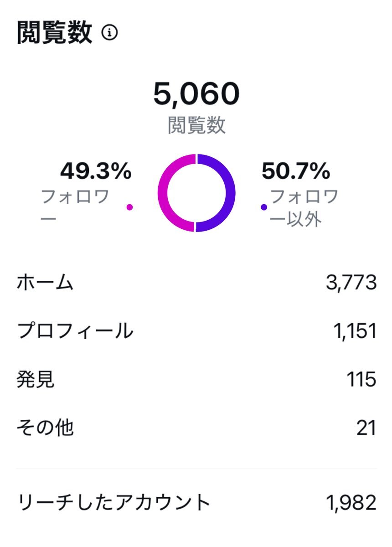The height and width of the screenshot is (547, 392).
Task: Select the その他 views row
Action: point(196,428)
